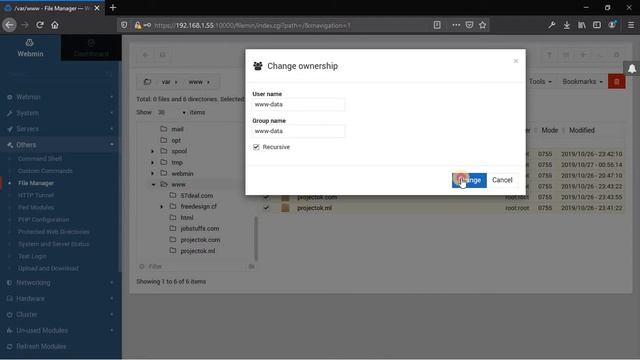Open the Firefox hamburger menu
This screenshot has height=360, width=640.
[631, 25]
